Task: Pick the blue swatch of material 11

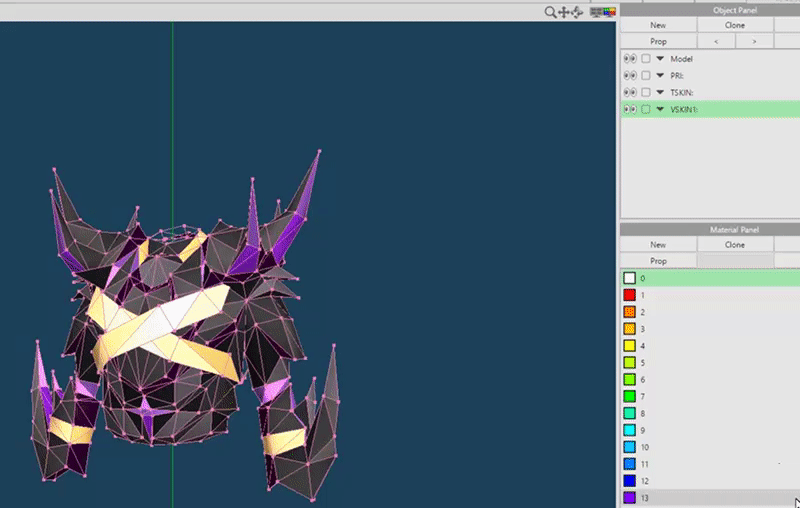Action: (x=630, y=464)
